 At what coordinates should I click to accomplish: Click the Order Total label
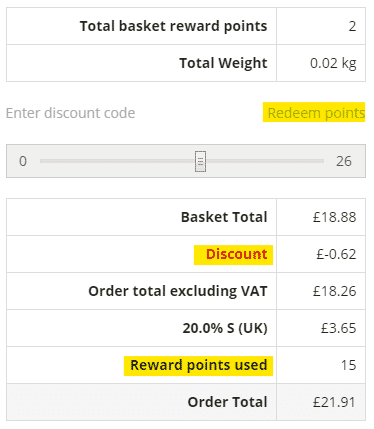(x=227, y=402)
